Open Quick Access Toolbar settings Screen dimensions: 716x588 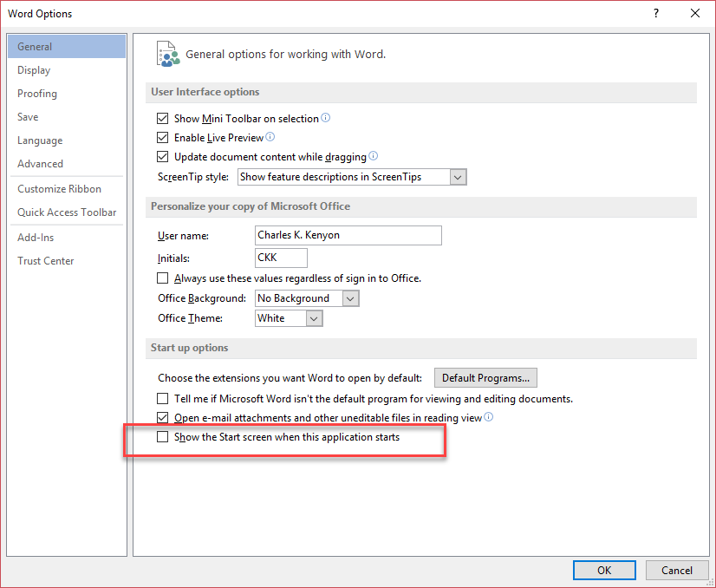click(x=67, y=212)
